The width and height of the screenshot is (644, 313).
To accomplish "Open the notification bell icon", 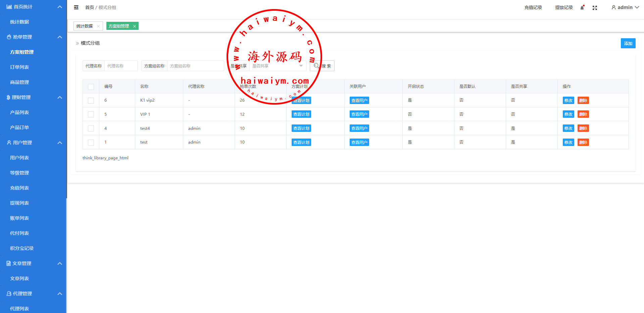I will (582, 7).
